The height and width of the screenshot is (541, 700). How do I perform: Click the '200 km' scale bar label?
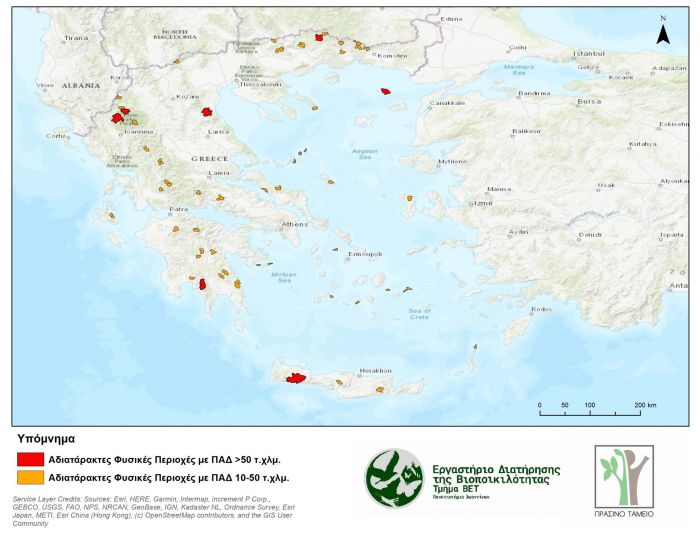(x=646, y=405)
